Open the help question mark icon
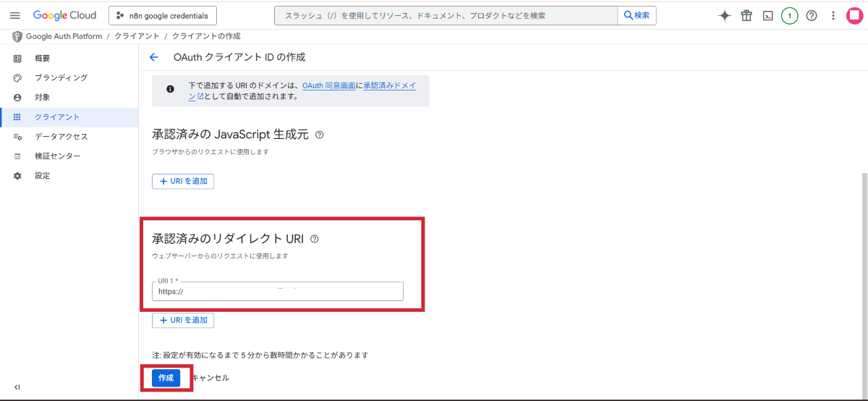 (x=812, y=15)
